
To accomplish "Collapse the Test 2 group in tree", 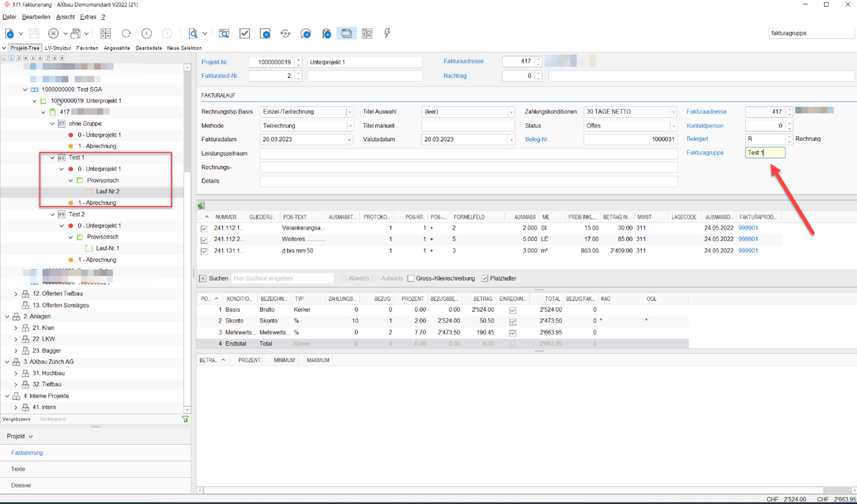I will click(x=52, y=214).
